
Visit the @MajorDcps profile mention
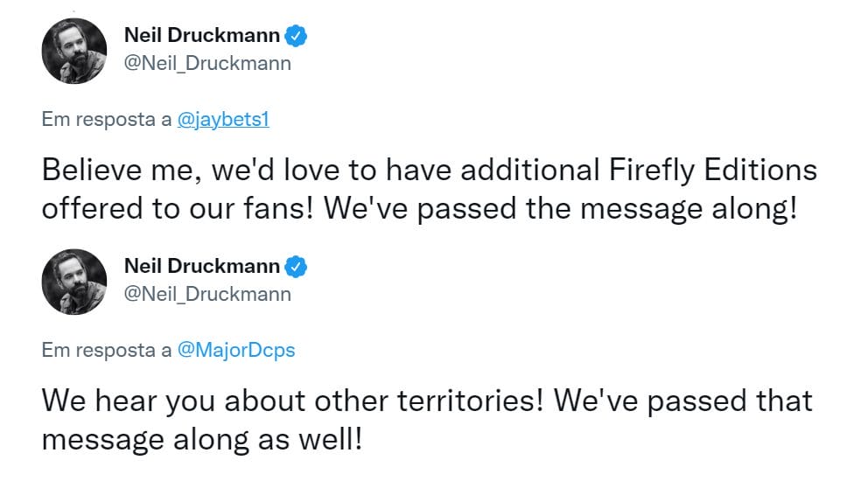[235, 351]
